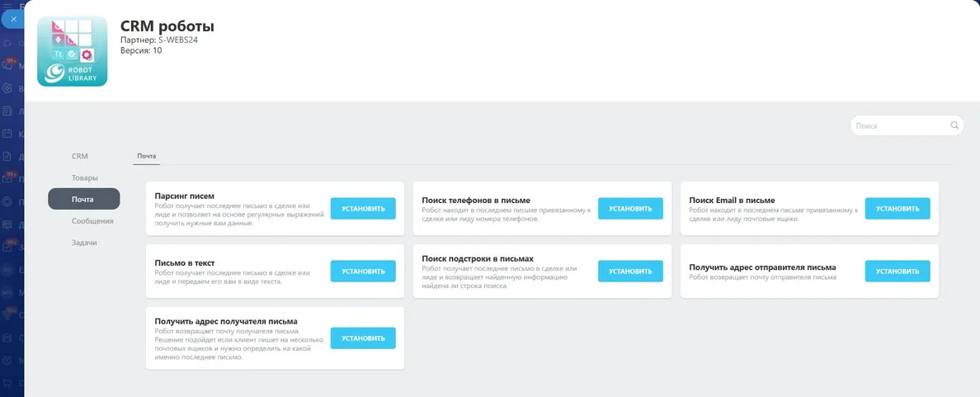Install the Поиск Email в письме robot

click(898, 209)
